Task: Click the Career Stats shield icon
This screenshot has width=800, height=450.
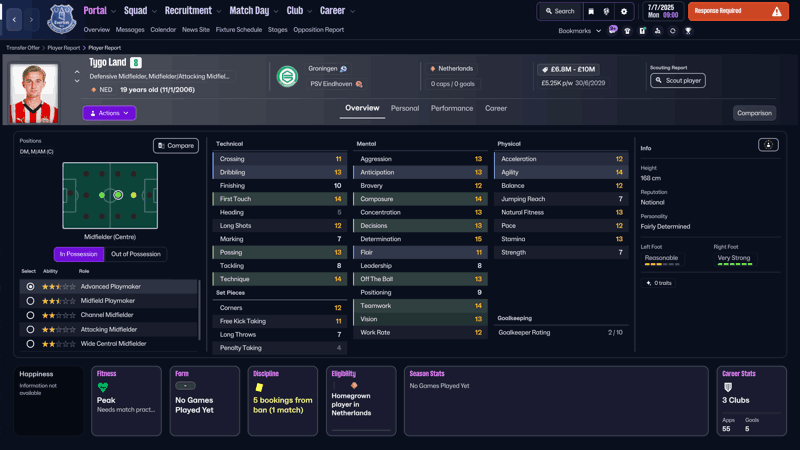Action: (x=728, y=387)
